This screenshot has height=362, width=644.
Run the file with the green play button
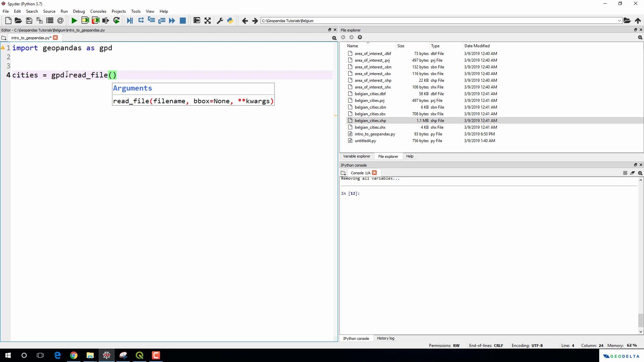click(74, 21)
